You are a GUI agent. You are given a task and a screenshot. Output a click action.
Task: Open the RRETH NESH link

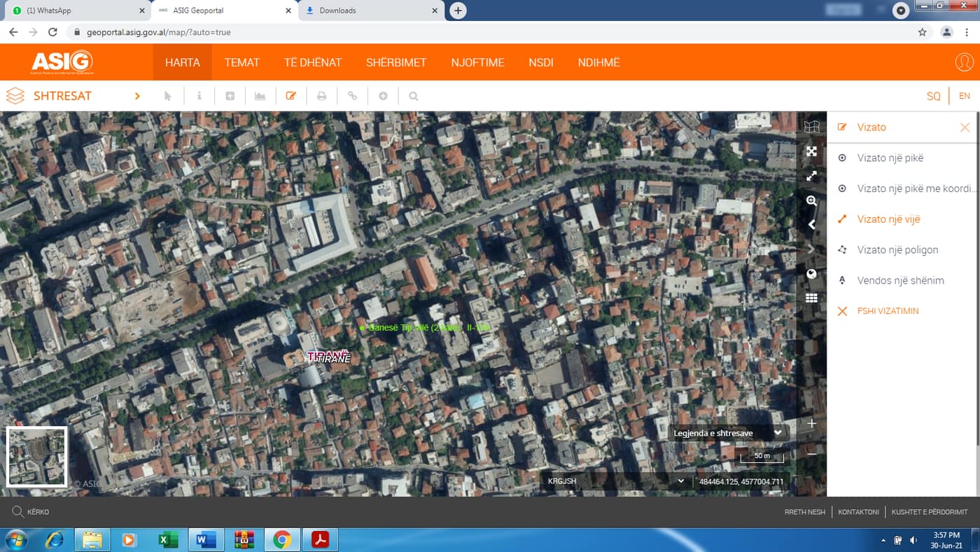tap(805, 512)
